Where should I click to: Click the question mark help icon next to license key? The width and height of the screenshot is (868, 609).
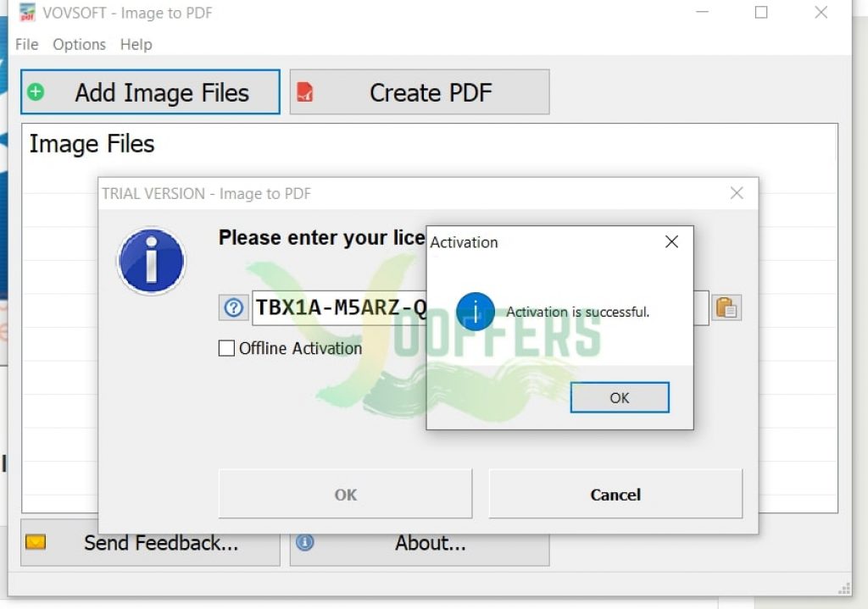[233, 307]
